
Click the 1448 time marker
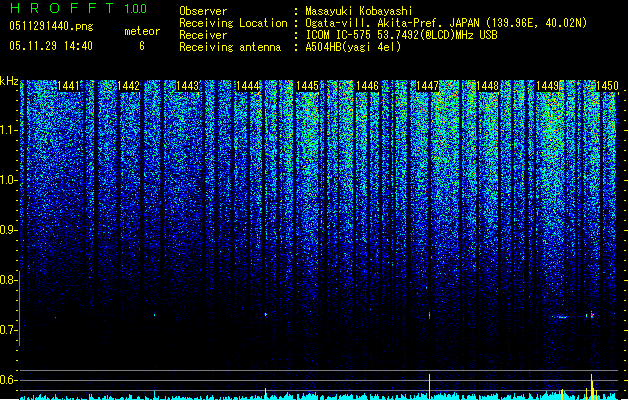tap(487, 86)
